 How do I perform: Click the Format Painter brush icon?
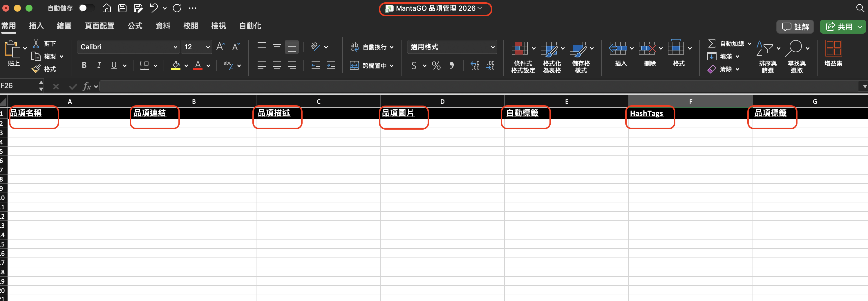click(36, 69)
